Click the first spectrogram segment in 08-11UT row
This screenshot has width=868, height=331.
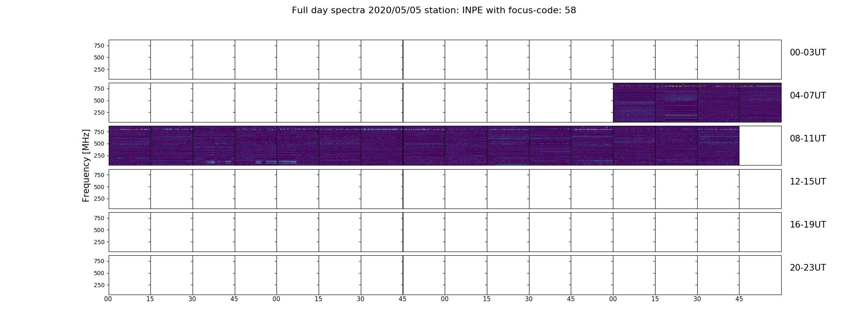[129, 146]
